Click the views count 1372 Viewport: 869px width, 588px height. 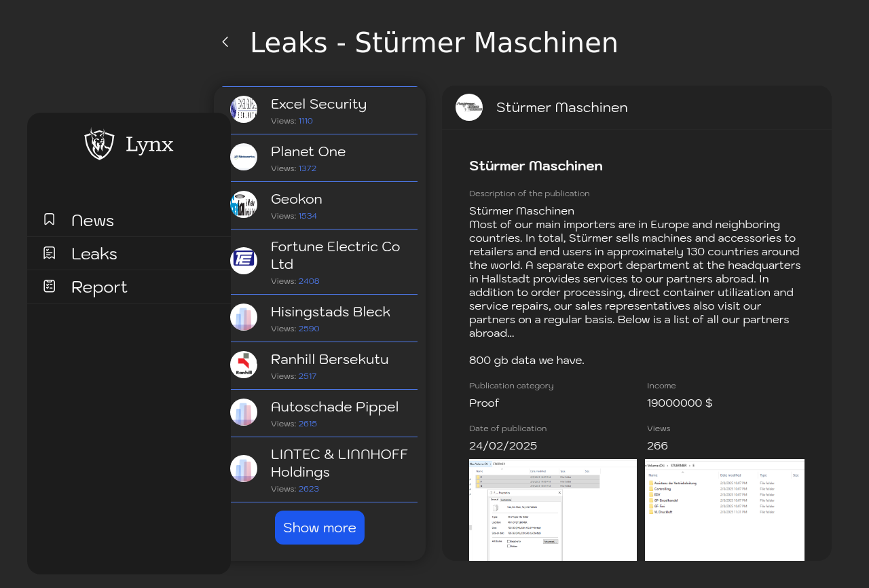308,168
